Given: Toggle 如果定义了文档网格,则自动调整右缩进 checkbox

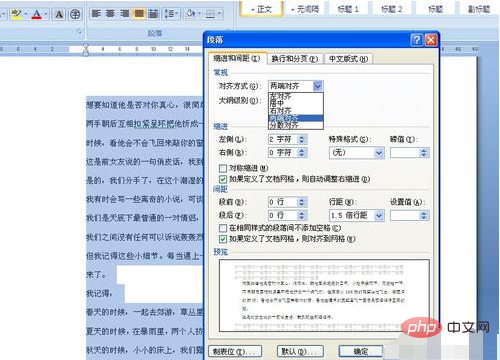Looking at the screenshot, I should coord(223,179).
